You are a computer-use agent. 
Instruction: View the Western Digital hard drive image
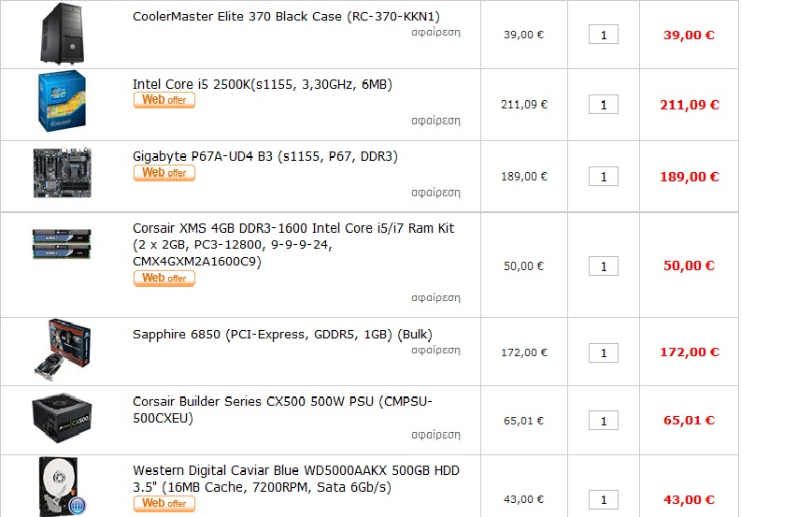coord(63,486)
